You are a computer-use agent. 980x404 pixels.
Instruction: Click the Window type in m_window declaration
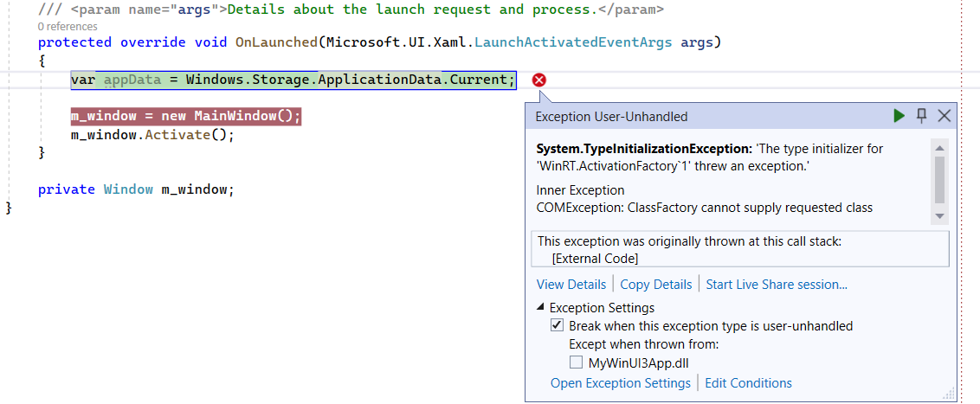[x=128, y=189]
